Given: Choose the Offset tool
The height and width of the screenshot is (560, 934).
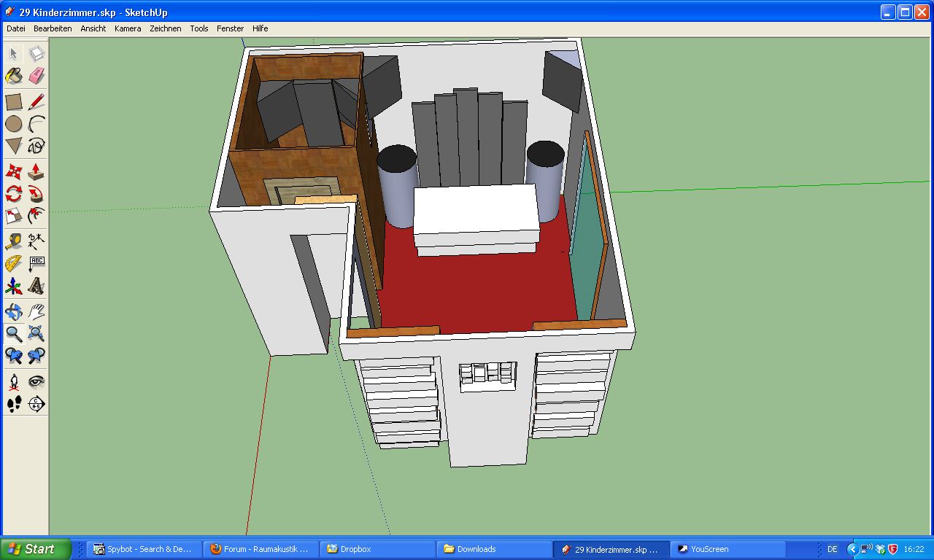Looking at the screenshot, I should point(36,216).
